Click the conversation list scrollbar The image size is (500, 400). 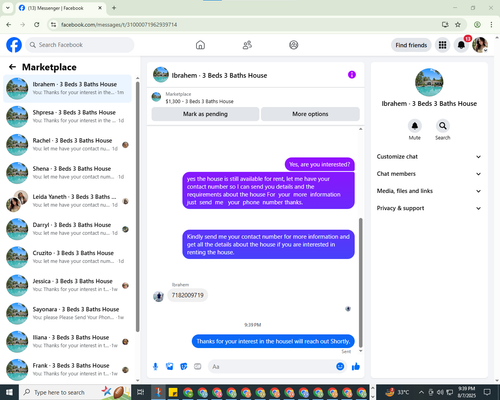click(137, 207)
